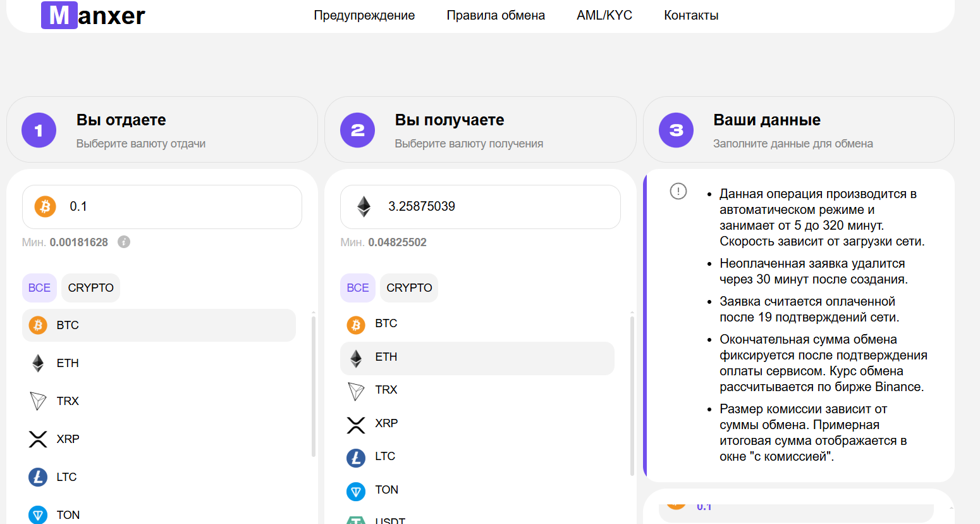Viewport: 980px width, 524px height.
Task: Go to the Контакты page
Action: coord(691,15)
